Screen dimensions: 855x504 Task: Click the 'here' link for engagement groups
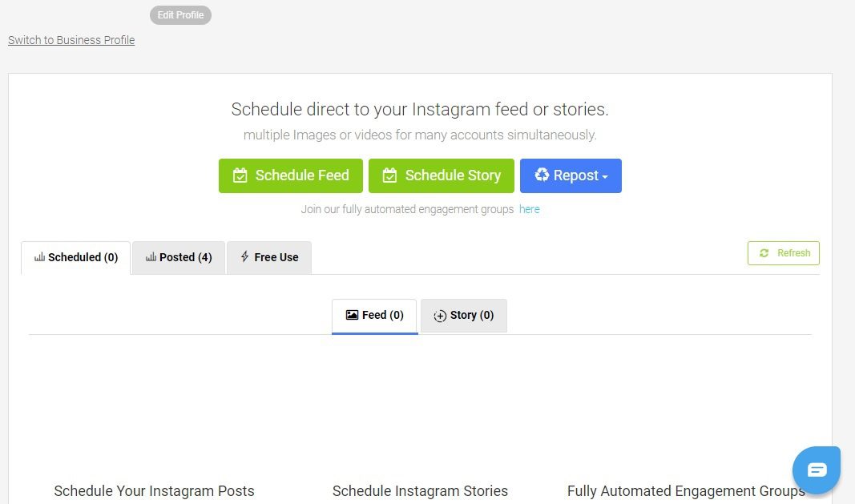(x=529, y=209)
